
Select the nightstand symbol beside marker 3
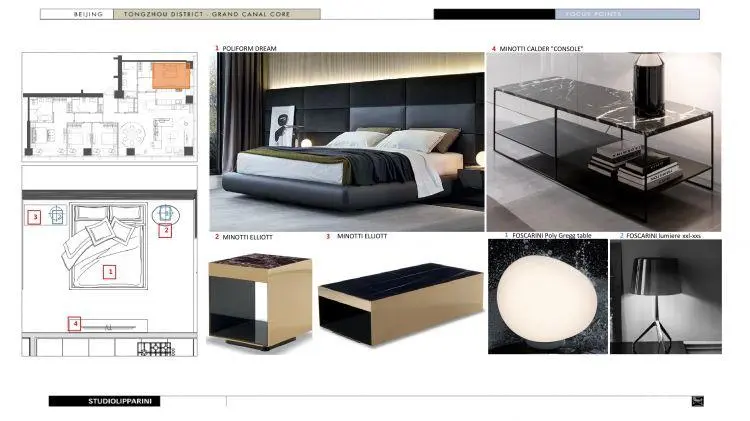coord(57,215)
